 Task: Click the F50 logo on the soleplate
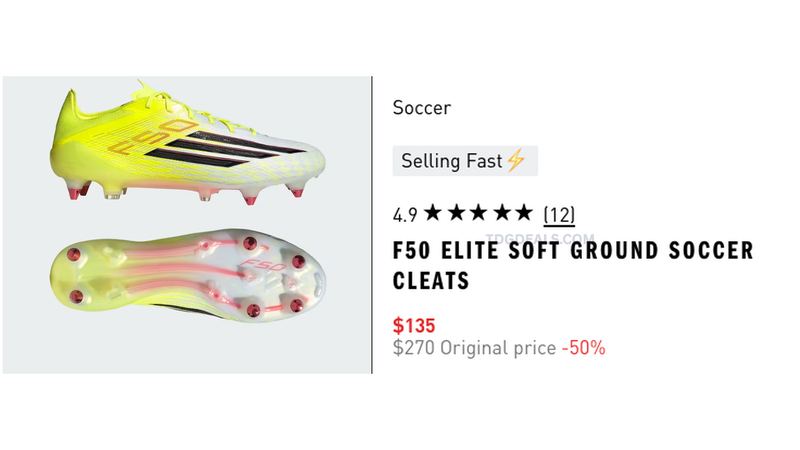tap(265, 265)
